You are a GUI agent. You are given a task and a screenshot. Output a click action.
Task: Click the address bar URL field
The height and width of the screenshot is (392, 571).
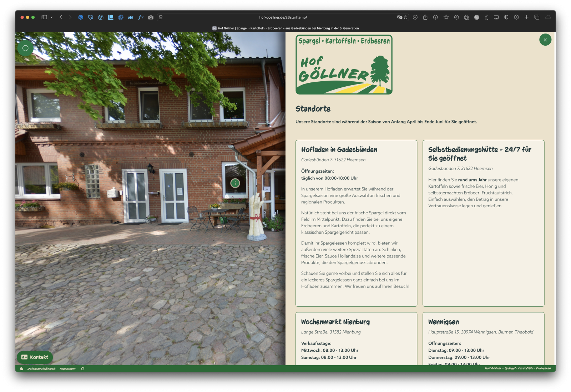point(283,17)
